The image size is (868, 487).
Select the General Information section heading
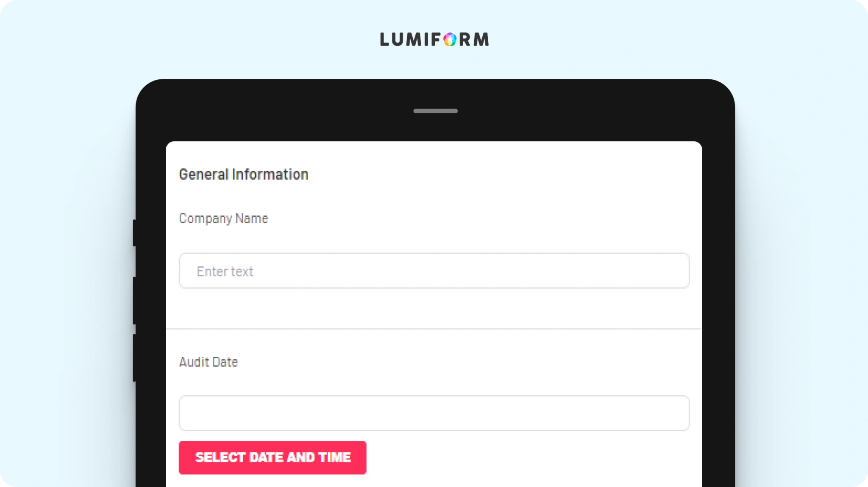pos(244,174)
